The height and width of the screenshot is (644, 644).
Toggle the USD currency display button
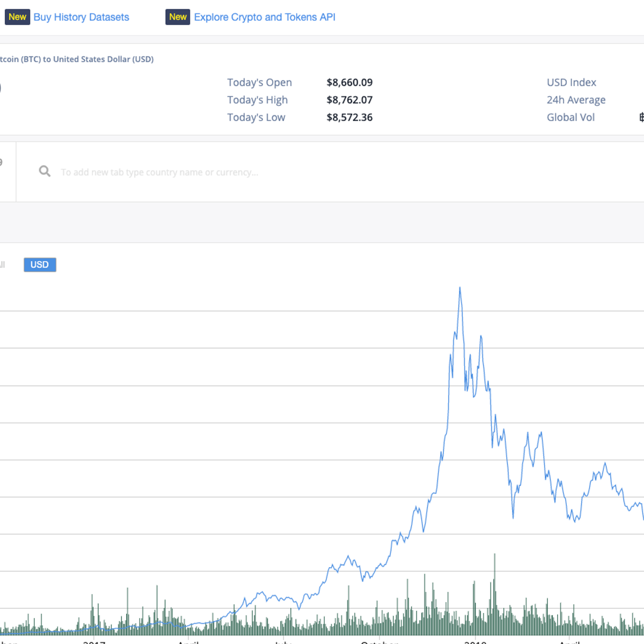coord(39,265)
